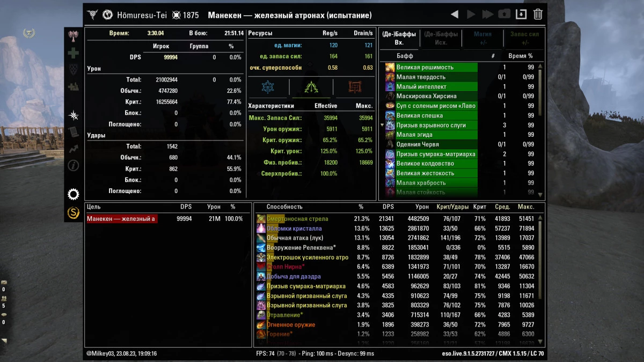Select the Манекен target row
Image resolution: width=644 pixels, height=362 pixels.
166,219
